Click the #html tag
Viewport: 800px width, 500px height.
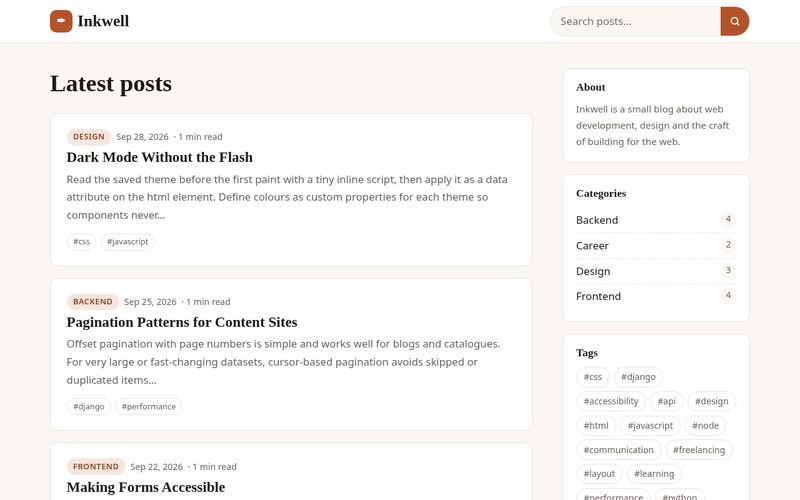(596, 426)
